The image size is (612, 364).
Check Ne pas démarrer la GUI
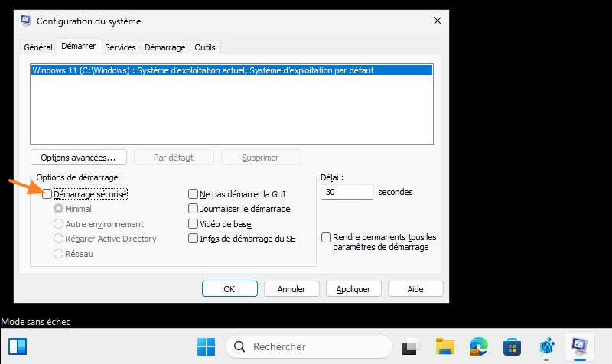tap(193, 194)
